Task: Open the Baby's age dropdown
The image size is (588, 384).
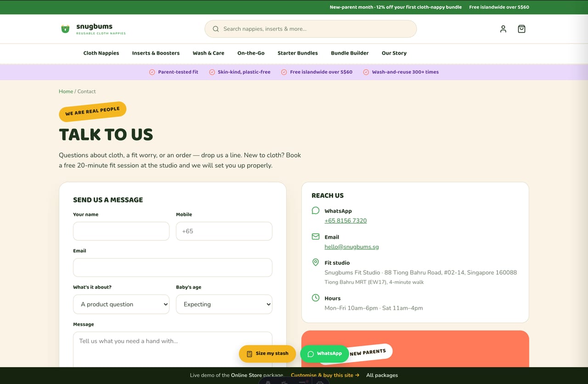Action: tap(224, 304)
